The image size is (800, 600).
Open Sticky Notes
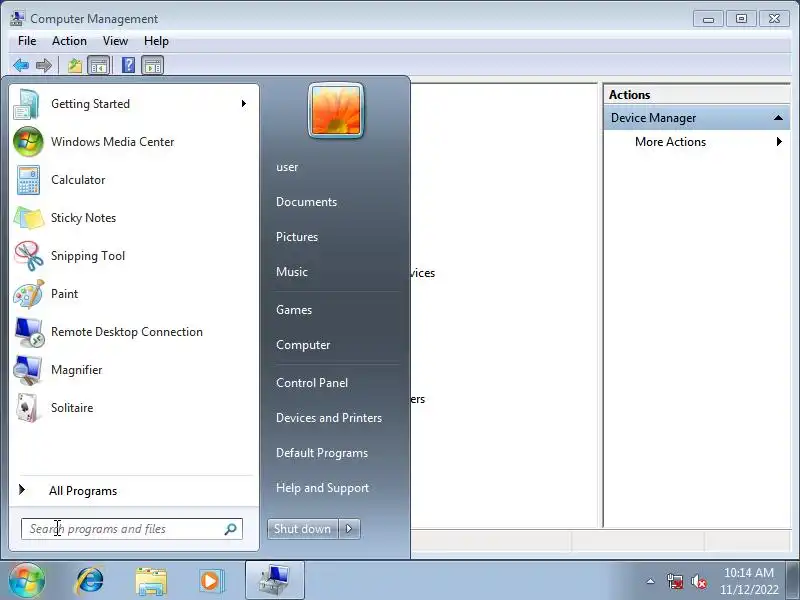pos(134,218)
